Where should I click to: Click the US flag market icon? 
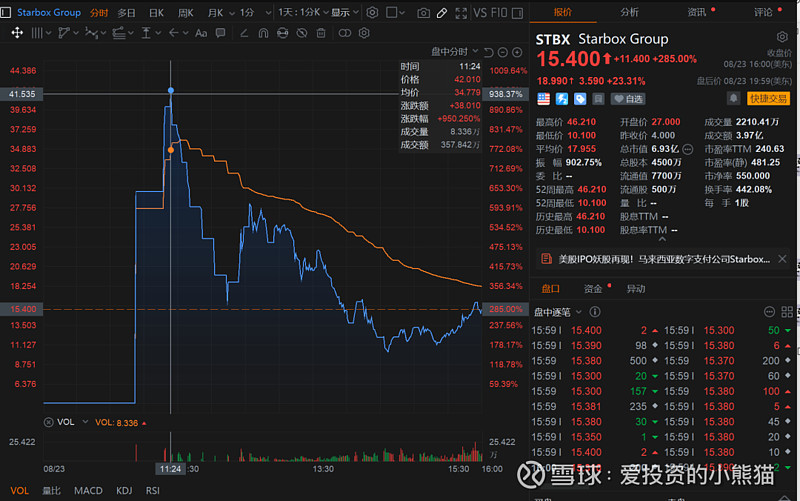[543, 99]
